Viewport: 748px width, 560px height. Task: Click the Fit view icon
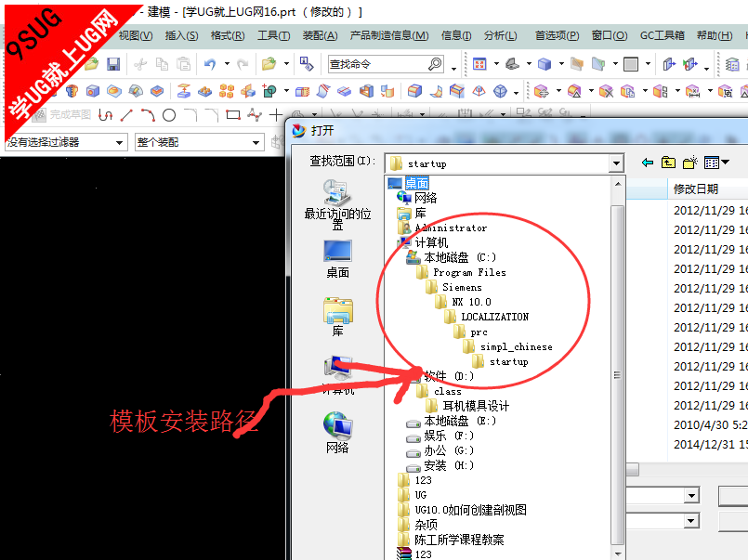pos(479,64)
